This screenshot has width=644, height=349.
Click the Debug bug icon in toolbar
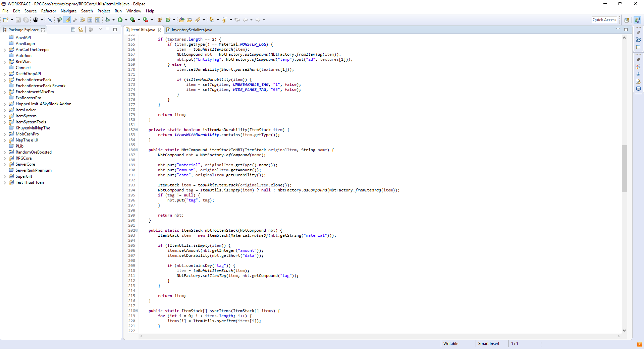(x=108, y=20)
